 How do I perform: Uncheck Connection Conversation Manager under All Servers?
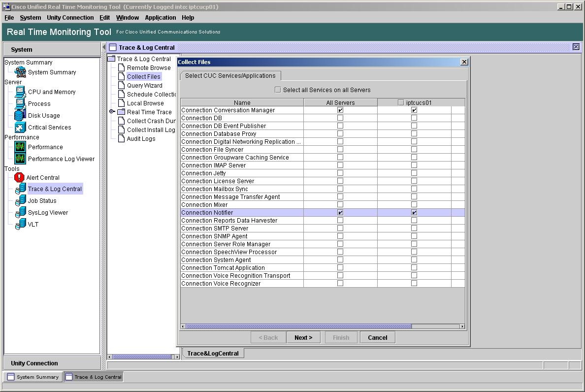click(x=340, y=110)
